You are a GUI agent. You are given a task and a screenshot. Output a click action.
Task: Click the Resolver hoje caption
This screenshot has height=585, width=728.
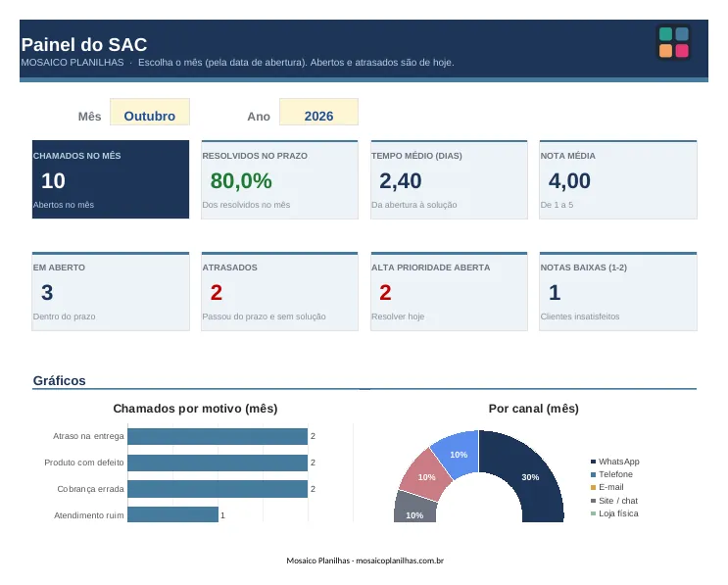[x=398, y=317]
